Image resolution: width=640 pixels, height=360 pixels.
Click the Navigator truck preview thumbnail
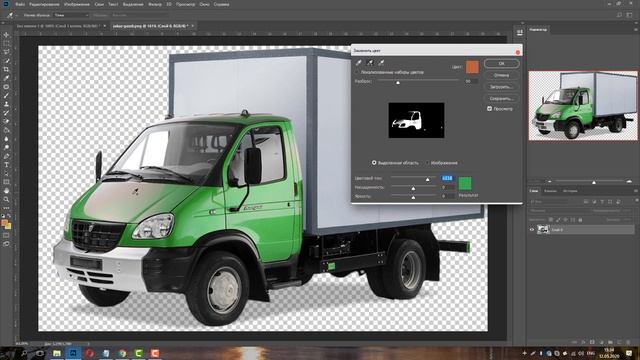pyautogui.click(x=583, y=106)
